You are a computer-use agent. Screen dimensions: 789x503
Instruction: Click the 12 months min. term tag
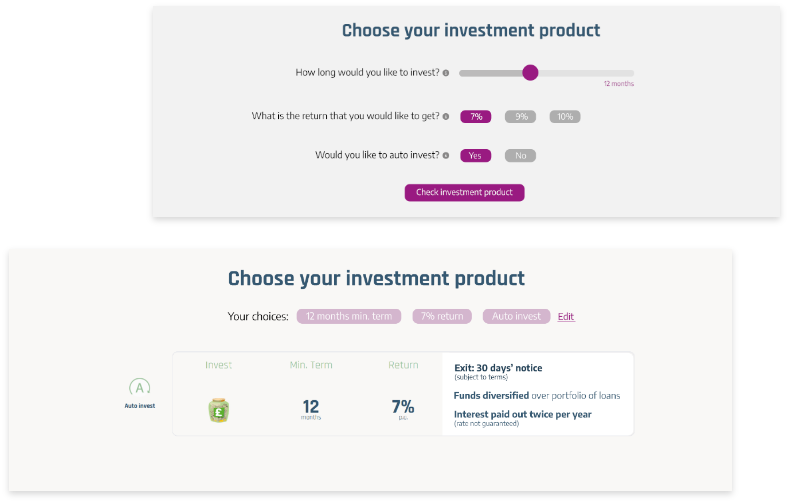tap(349, 316)
